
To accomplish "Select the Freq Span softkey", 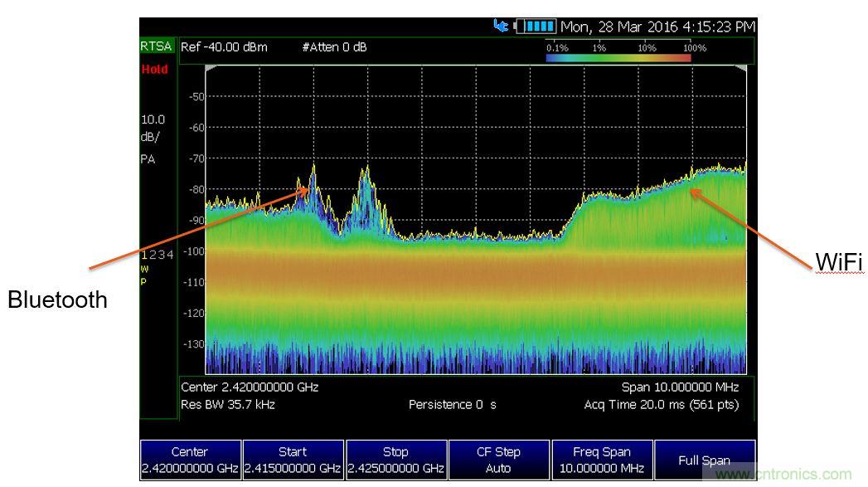I will coord(601,460).
